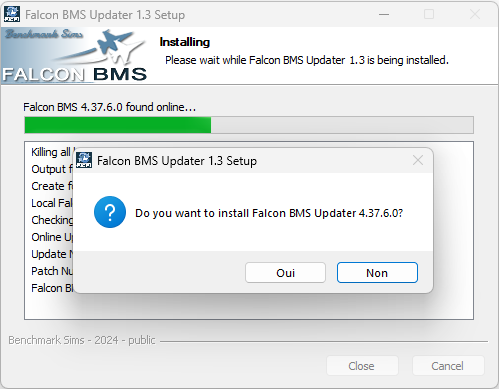This screenshot has width=499, height=389.
Task: Decline installation with the Non button
Action: pyautogui.click(x=377, y=273)
